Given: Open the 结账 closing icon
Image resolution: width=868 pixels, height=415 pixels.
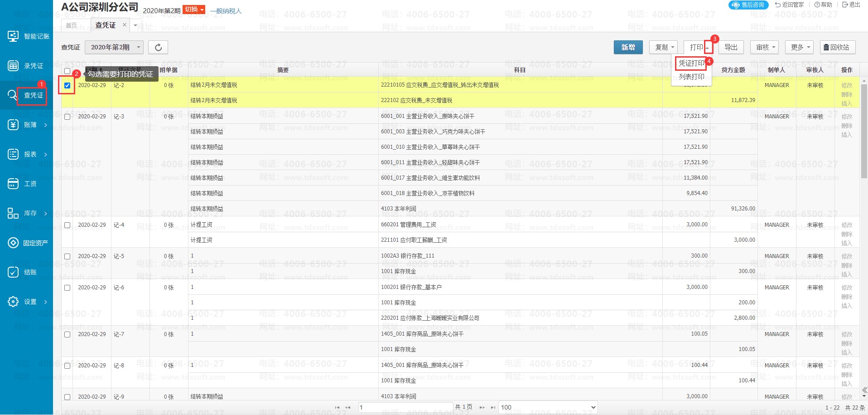Looking at the screenshot, I should [x=13, y=272].
